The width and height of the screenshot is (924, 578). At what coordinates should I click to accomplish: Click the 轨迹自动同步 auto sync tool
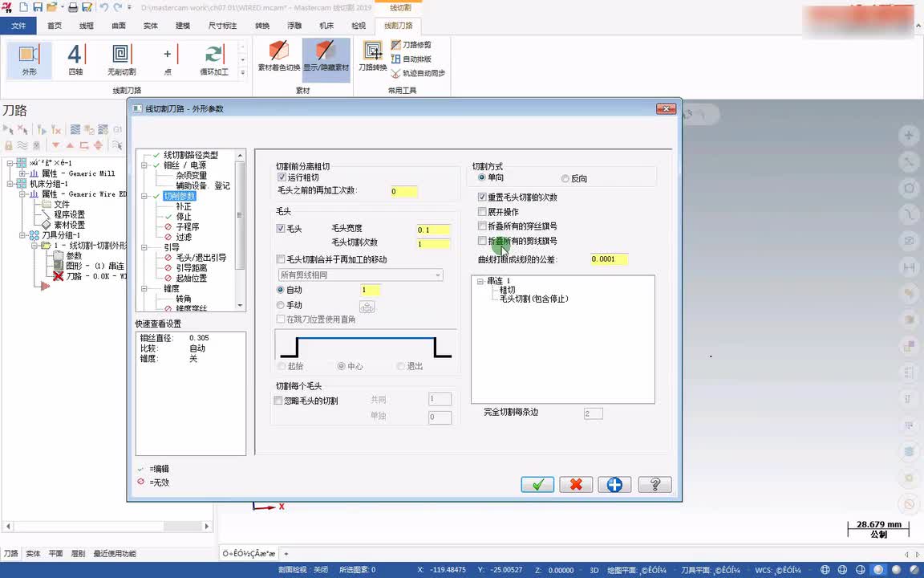click(418, 73)
